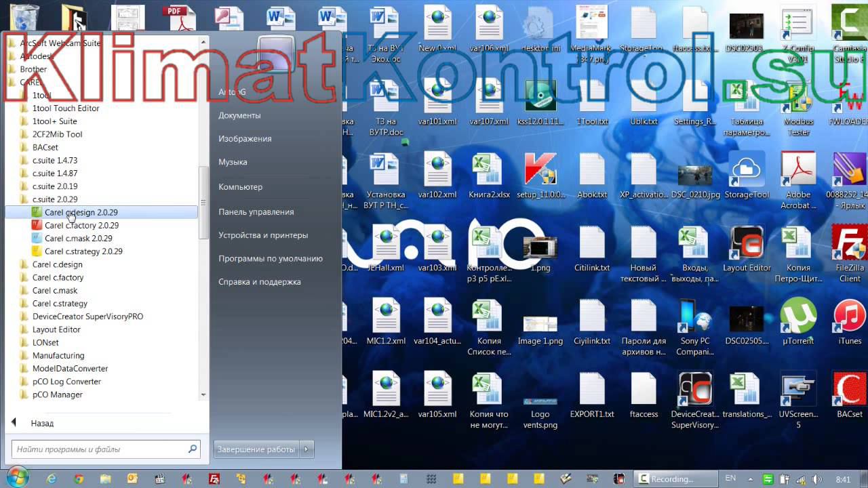Expand the pCO Manager folder
Viewport: 868px width, 488px height.
[x=57, y=394]
